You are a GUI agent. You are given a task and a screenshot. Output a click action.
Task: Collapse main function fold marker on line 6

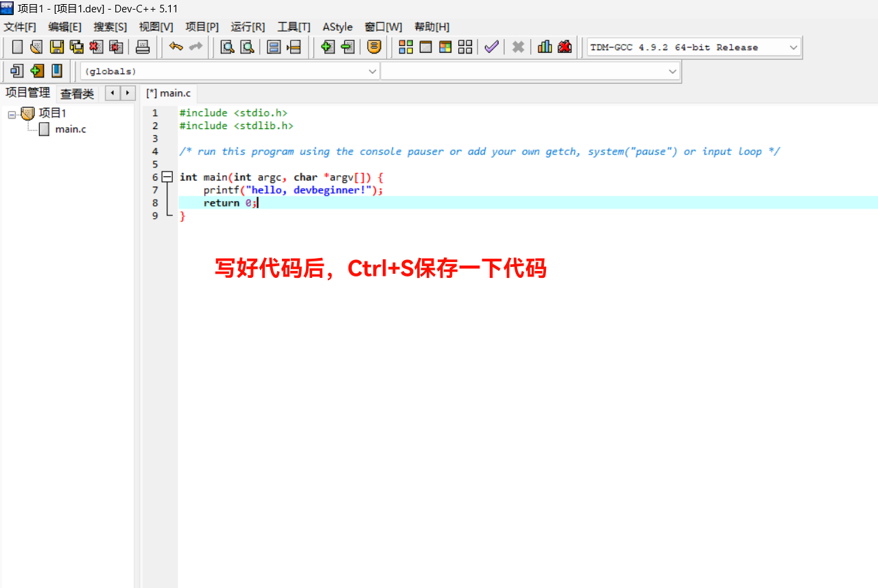167,177
